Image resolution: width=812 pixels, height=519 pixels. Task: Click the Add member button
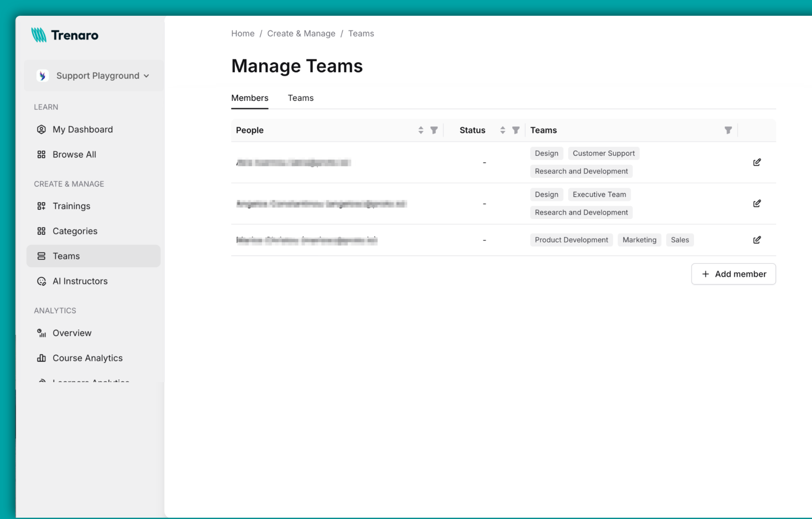pos(733,274)
